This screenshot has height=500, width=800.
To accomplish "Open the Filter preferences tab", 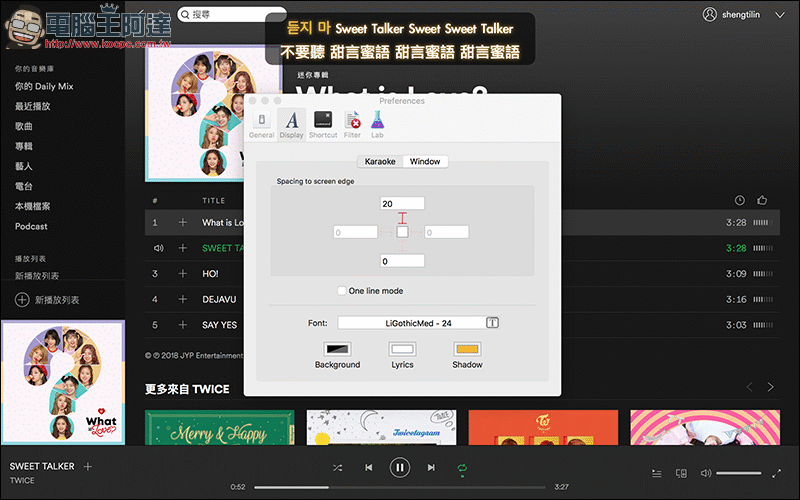I will [352, 124].
